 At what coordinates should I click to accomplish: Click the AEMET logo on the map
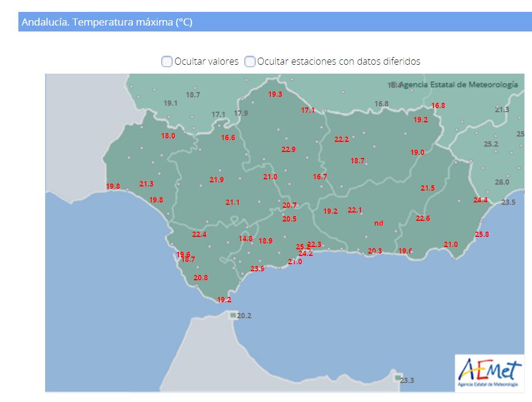tap(489, 373)
